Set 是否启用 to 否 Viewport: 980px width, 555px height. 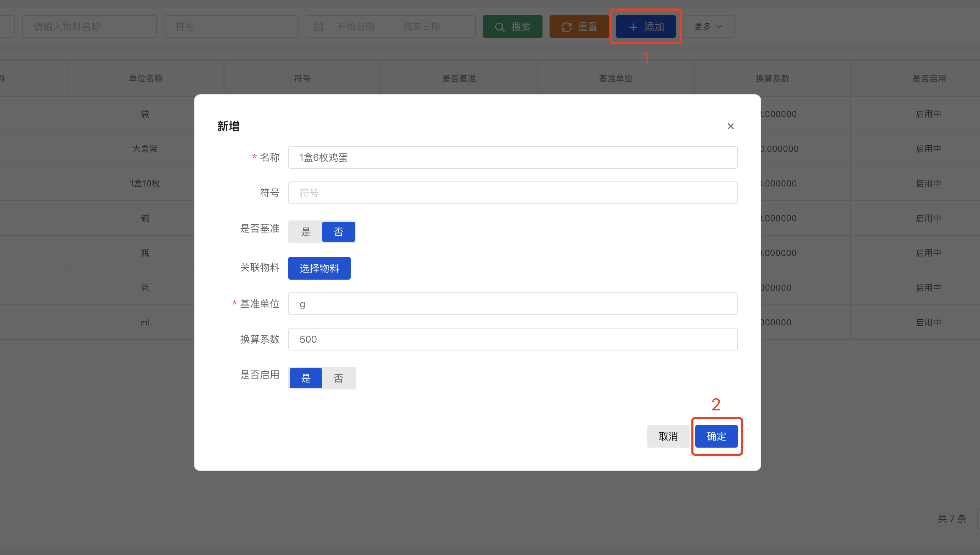339,378
